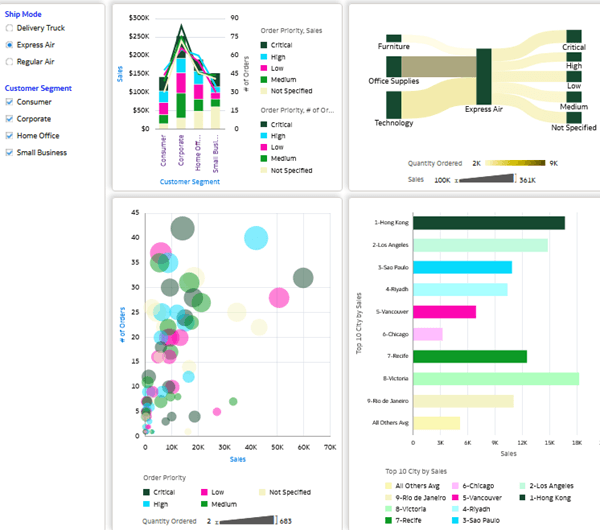This screenshot has width=600, height=530.
Task: Select the Medium node in Sankey diagram
Action: click(574, 97)
